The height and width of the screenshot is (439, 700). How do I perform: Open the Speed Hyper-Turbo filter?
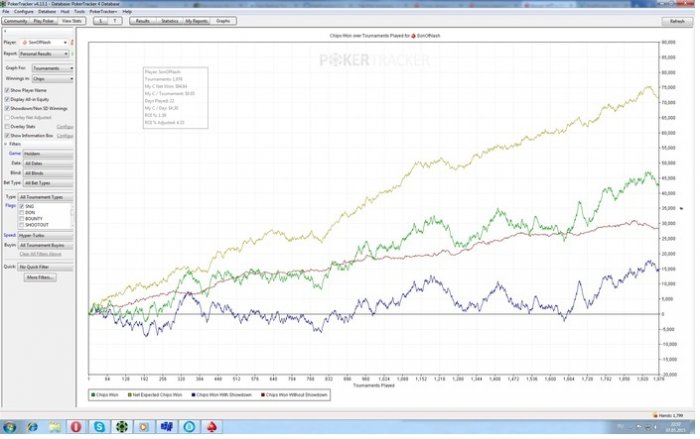45,235
